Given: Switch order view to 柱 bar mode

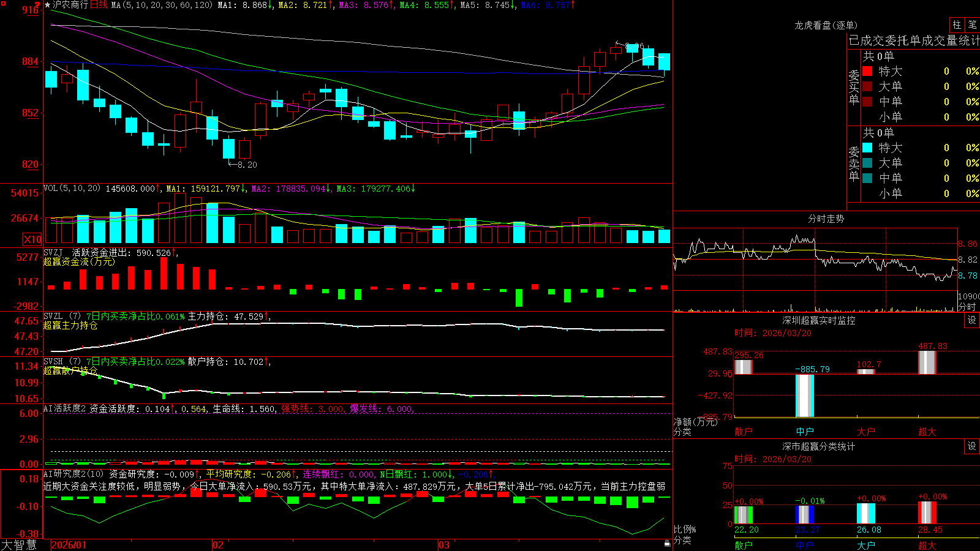Looking at the screenshot, I should pyautogui.click(x=957, y=24).
